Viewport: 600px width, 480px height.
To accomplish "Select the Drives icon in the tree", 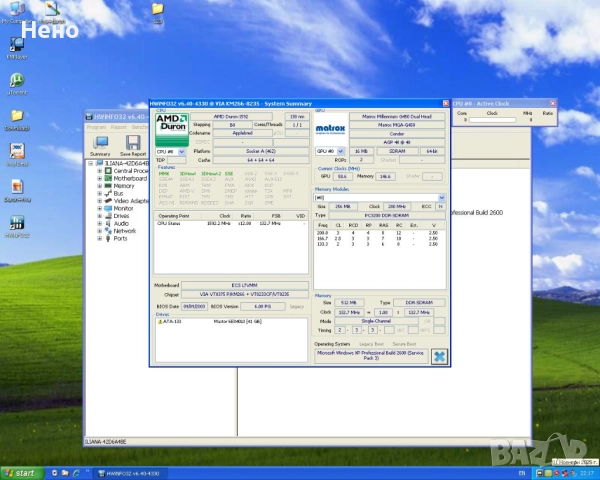I will tap(108, 216).
